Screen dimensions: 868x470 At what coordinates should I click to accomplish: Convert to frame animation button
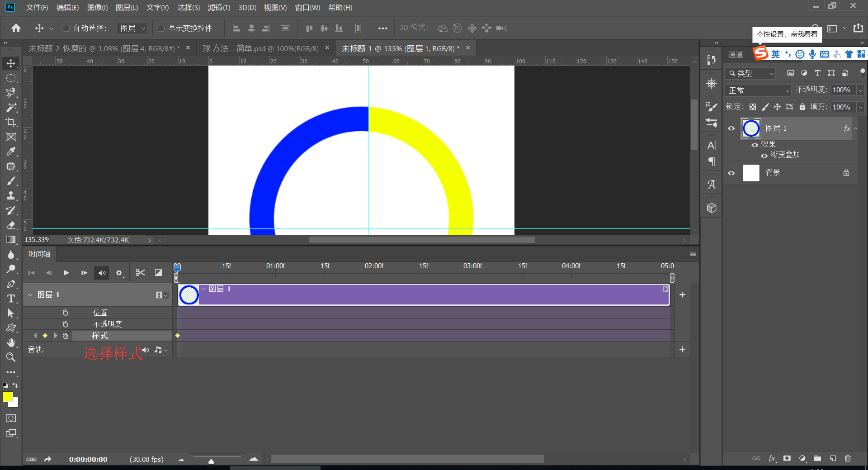coord(31,459)
